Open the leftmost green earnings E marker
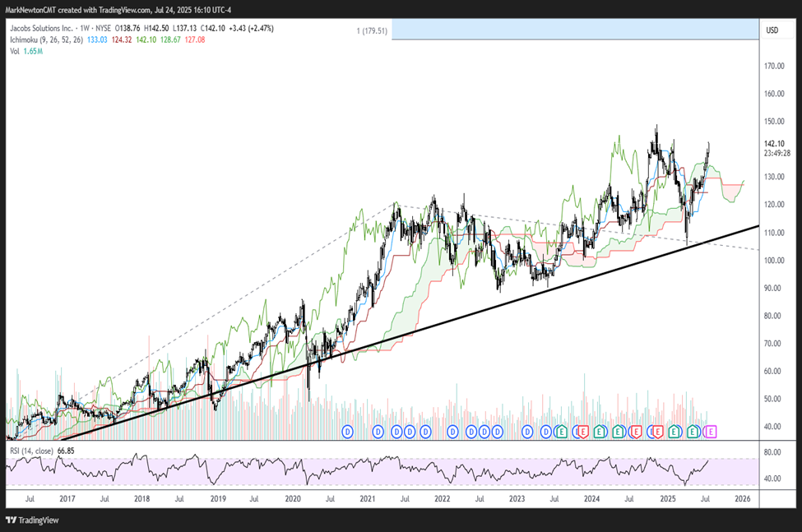 click(x=561, y=431)
